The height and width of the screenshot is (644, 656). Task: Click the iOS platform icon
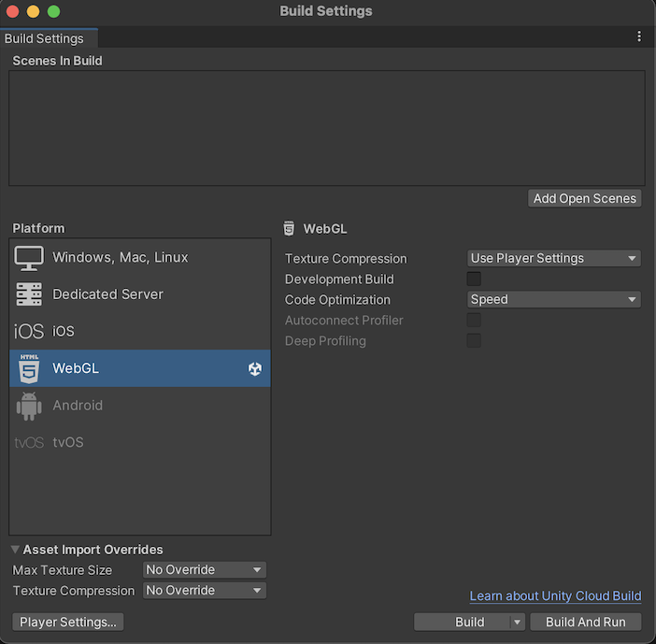[x=29, y=332]
